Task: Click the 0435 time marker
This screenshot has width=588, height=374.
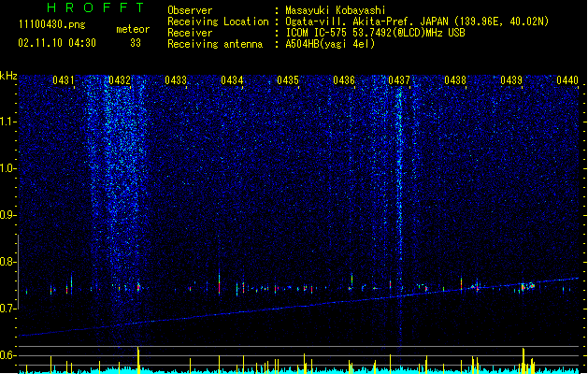Action: [288, 80]
